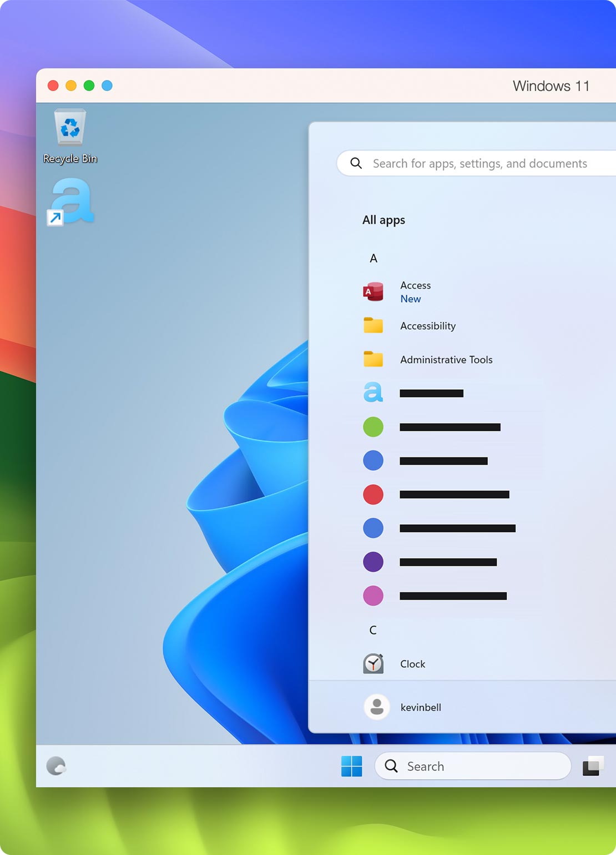Click the magnifier in the Start menu search bar
This screenshot has width=616, height=855.
coord(356,163)
